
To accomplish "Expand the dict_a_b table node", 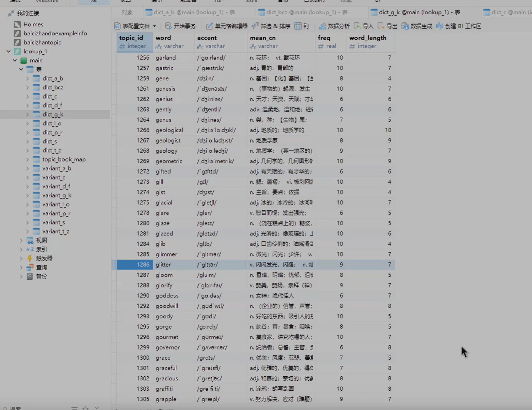I will pos(28,79).
